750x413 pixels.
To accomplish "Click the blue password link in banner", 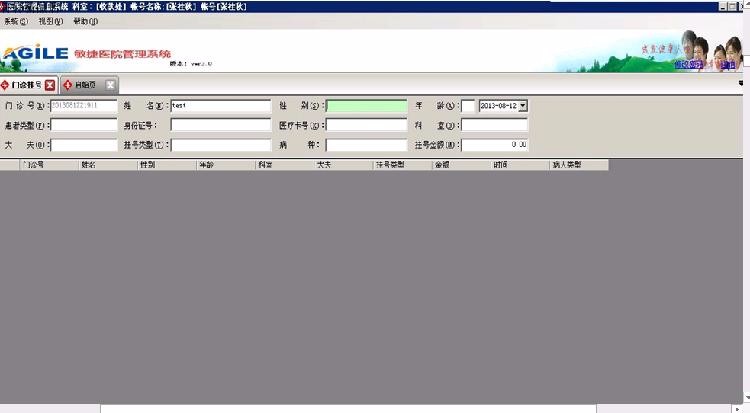I will tap(689, 64).
